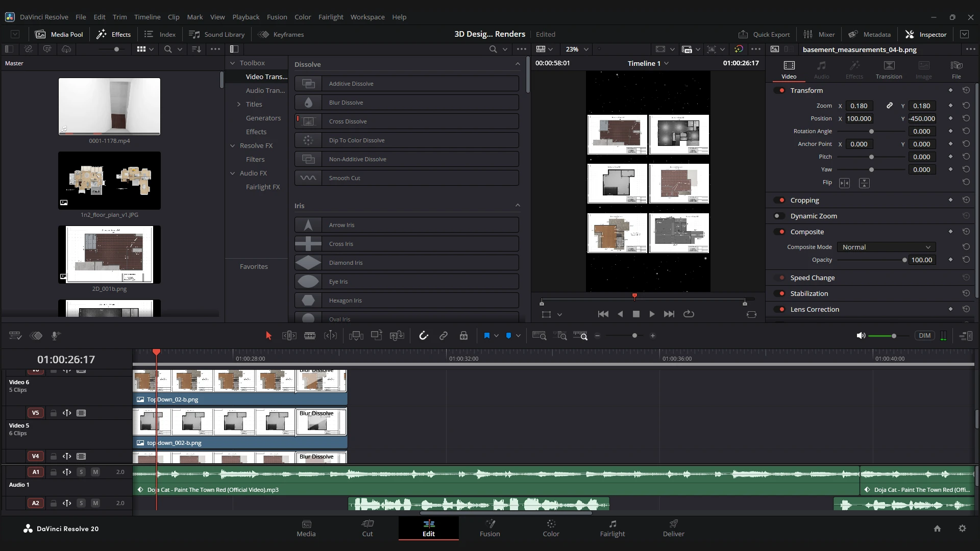The width and height of the screenshot is (980, 551).
Task: Click the linked selection chain icon
Action: [444, 336]
